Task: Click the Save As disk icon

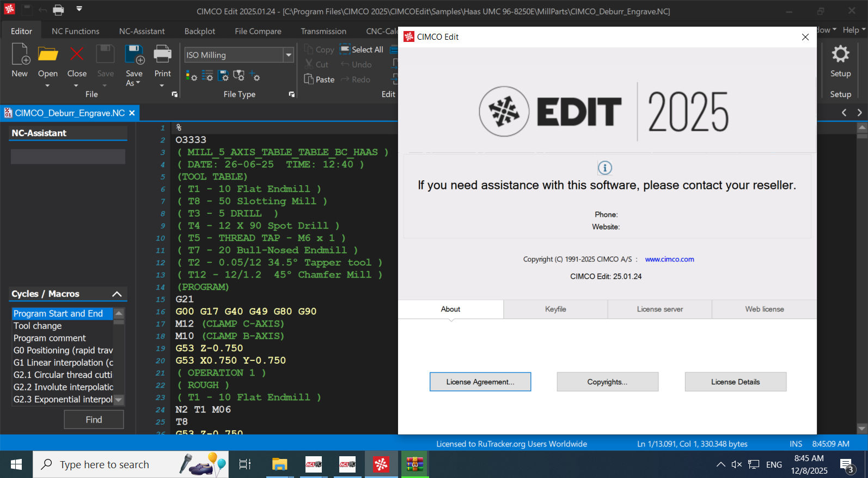Action: coord(134,54)
